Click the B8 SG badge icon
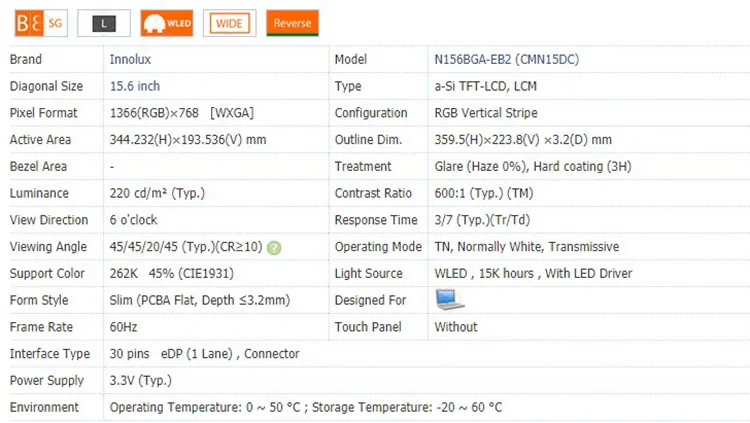Viewport: 750px width, 423px height. pyautogui.click(x=41, y=23)
